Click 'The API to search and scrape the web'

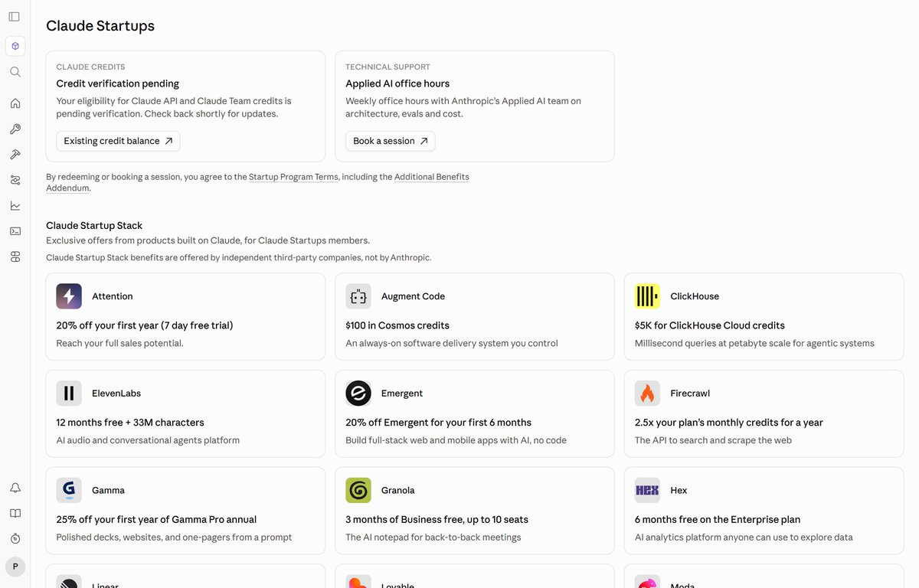pyautogui.click(x=713, y=440)
